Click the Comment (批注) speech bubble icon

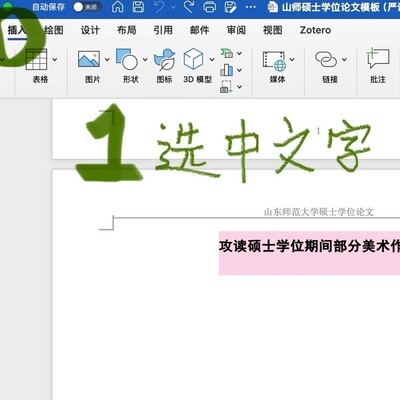378,59
